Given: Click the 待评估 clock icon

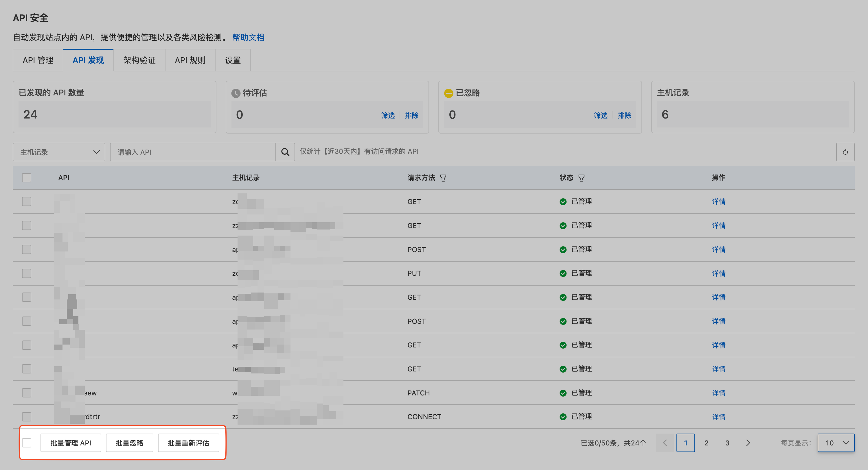Looking at the screenshot, I should click(x=236, y=93).
